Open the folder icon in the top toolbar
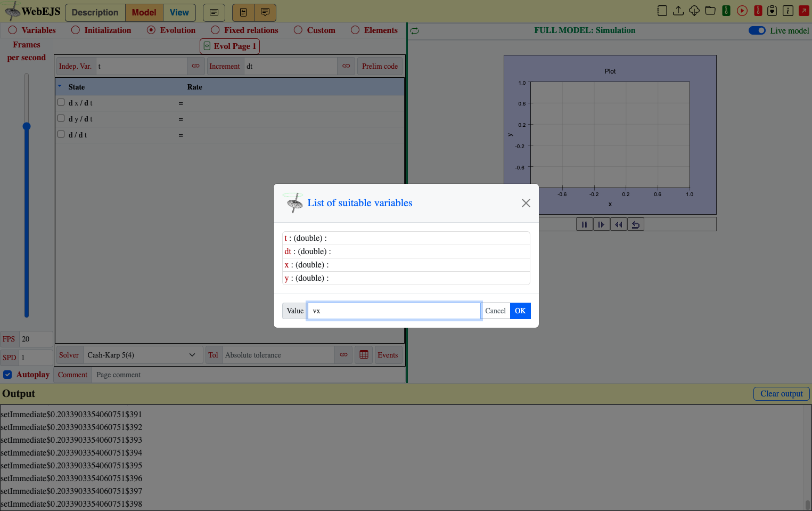The width and height of the screenshot is (812, 511). [710, 11]
